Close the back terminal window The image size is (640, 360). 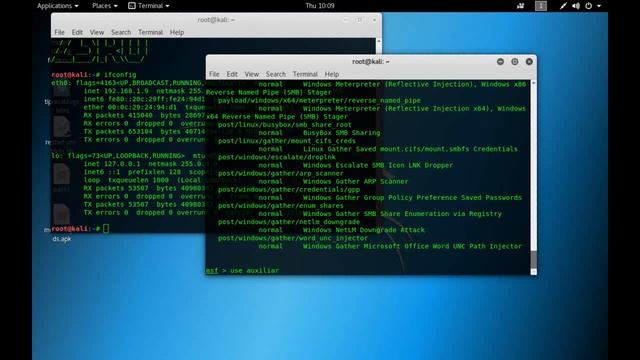click(374, 20)
